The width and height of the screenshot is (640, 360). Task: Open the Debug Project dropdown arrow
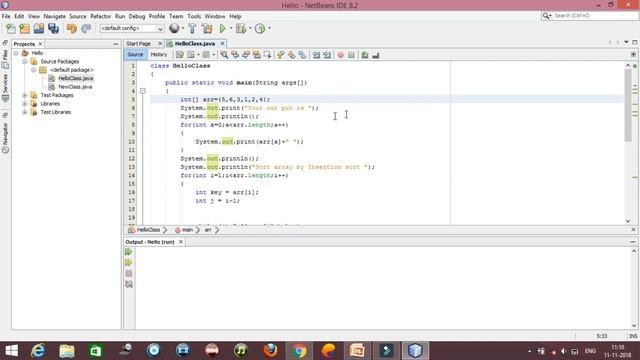250,29
